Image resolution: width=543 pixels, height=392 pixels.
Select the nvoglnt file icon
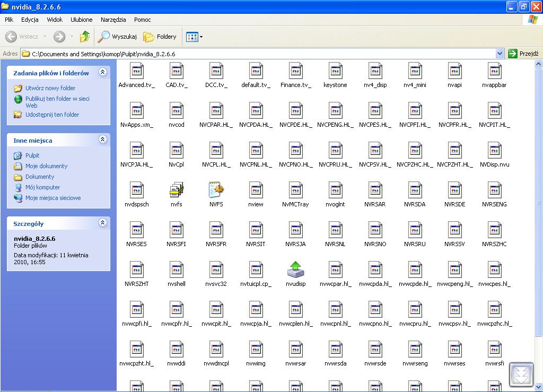coord(335,190)
